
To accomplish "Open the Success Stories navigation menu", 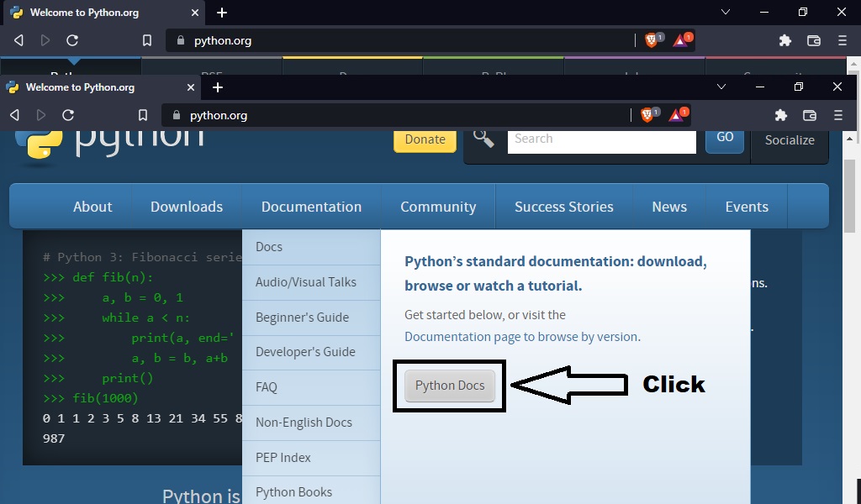I will [x=564, y=207].
